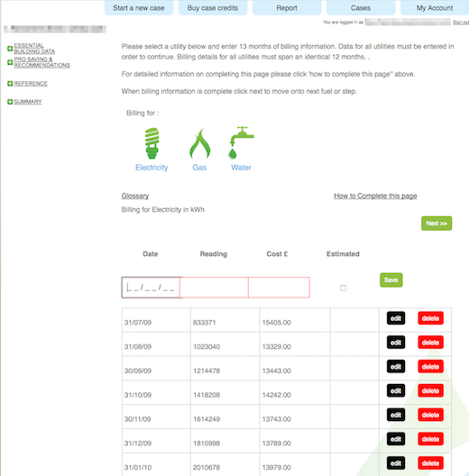469x476 pixels.
Task: Delete the 30/11/09 billing row
Action: tap(430, 415)
